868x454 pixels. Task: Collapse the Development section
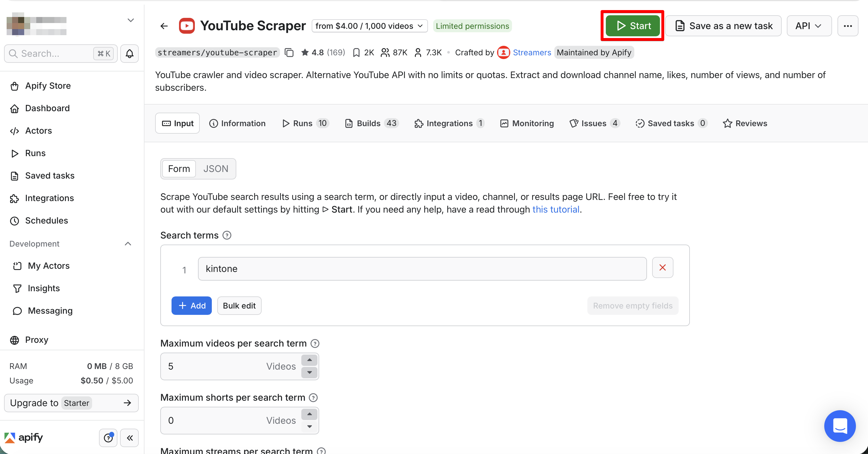pos(128,244)
